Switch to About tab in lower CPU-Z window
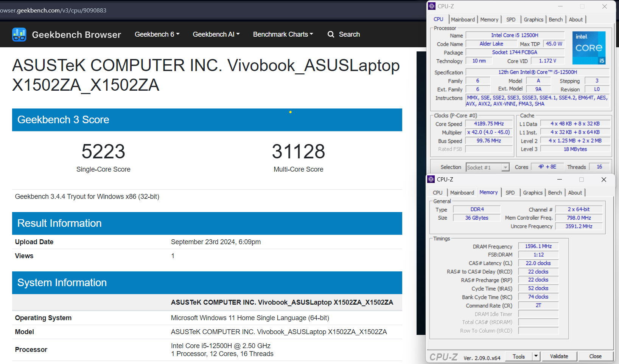 tap(575, 193)
